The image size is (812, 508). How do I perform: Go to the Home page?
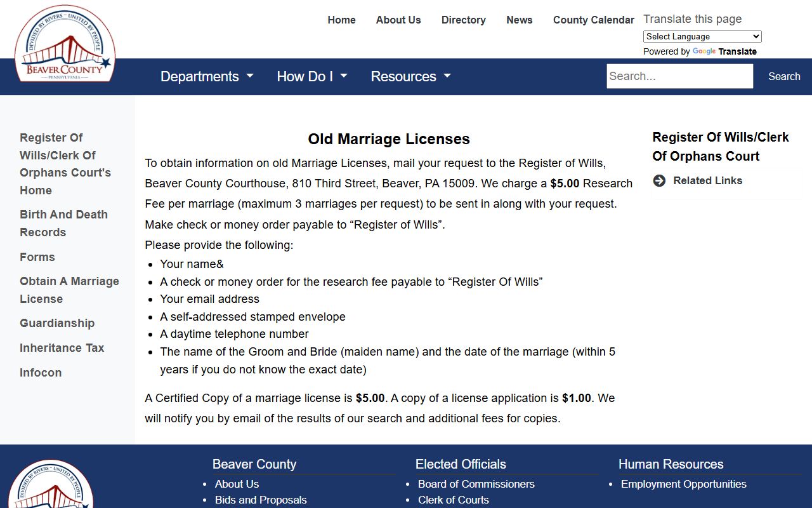click(341, 20)
